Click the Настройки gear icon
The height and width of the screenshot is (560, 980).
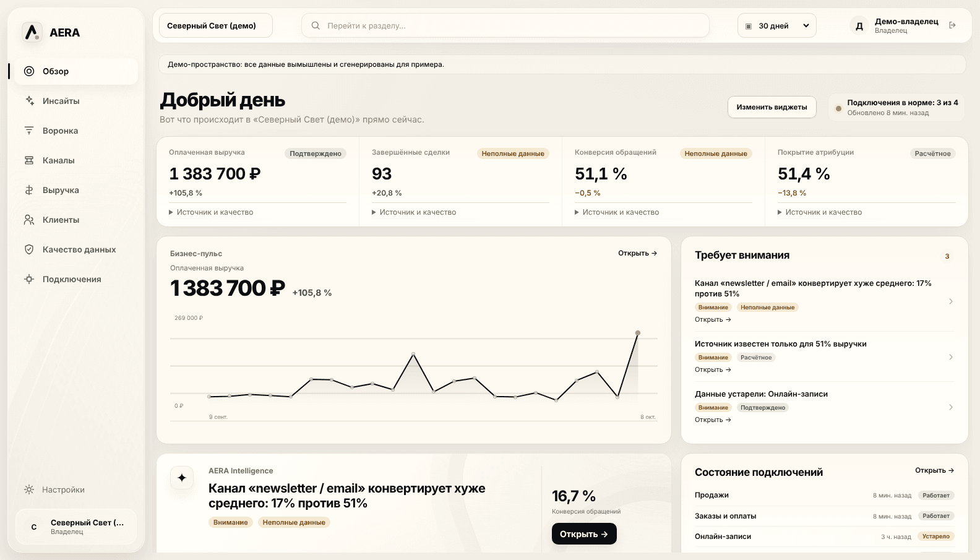(x=29, y=489)
